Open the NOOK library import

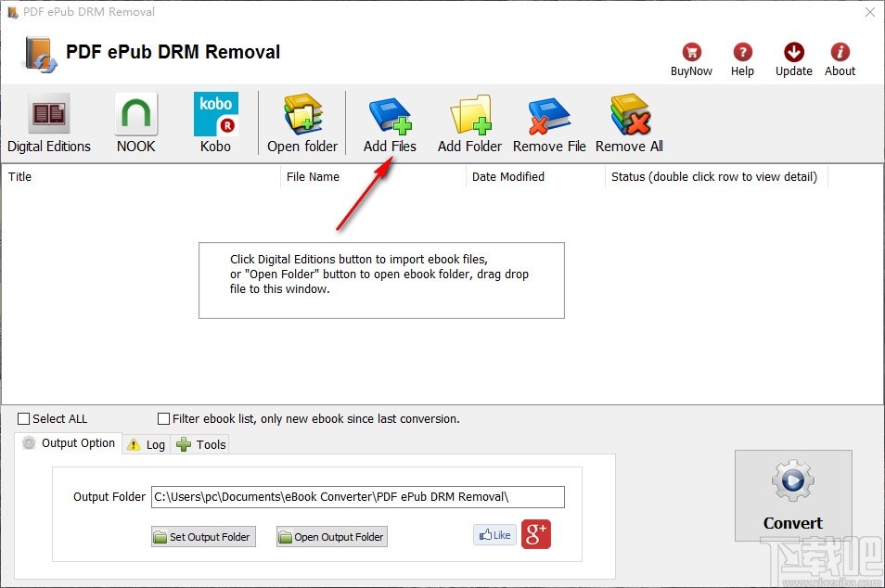[136, 123]
